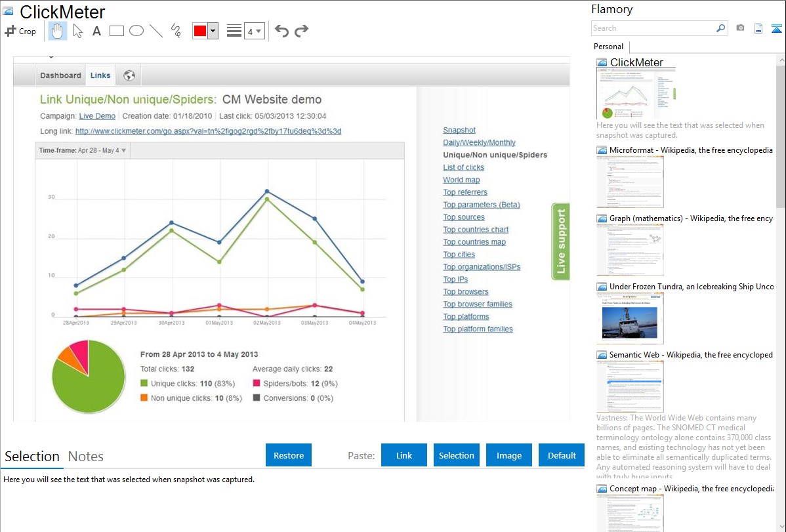This screenshot has width=786, height=532.
Task: Click the line thickness icon
Action: click(x=234, y=31)
